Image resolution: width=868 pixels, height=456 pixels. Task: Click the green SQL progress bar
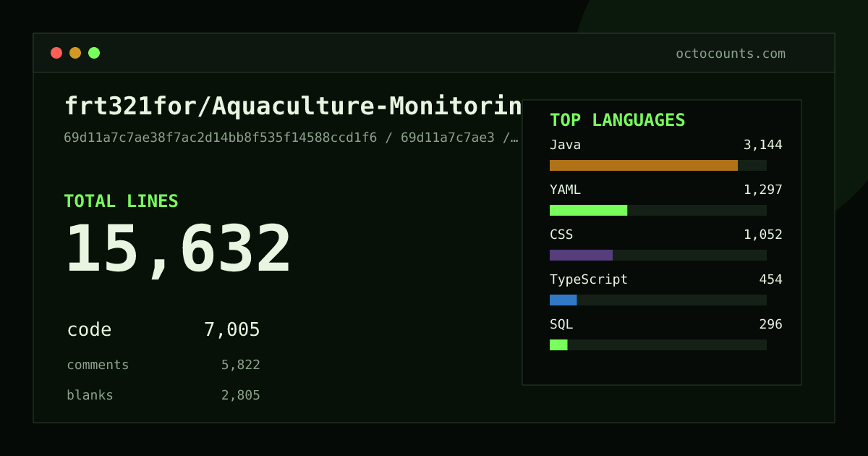(x=558, y=345)
